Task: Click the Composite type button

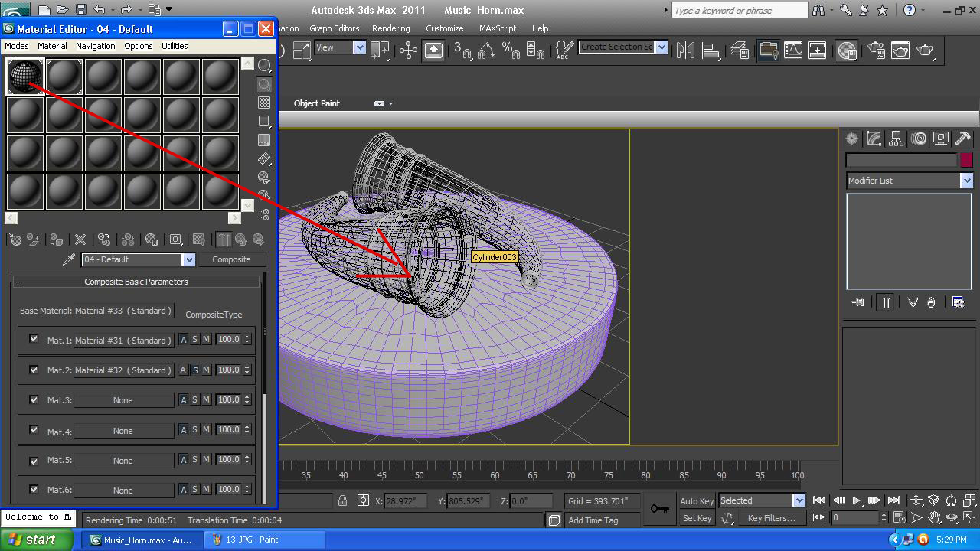Action: click(231, 259)
